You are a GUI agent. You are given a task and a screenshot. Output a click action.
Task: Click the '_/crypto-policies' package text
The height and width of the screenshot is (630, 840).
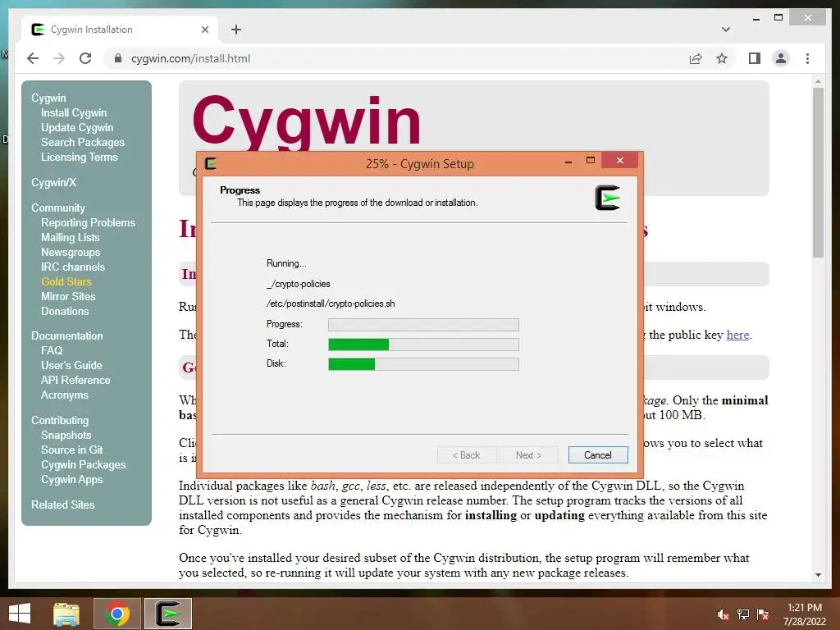(x=299, y=284)
